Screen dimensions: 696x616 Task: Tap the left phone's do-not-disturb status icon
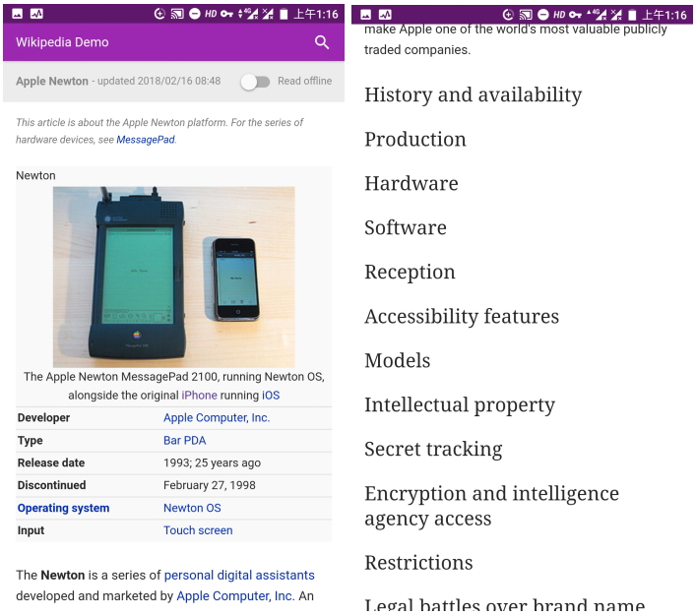point(194,14)
